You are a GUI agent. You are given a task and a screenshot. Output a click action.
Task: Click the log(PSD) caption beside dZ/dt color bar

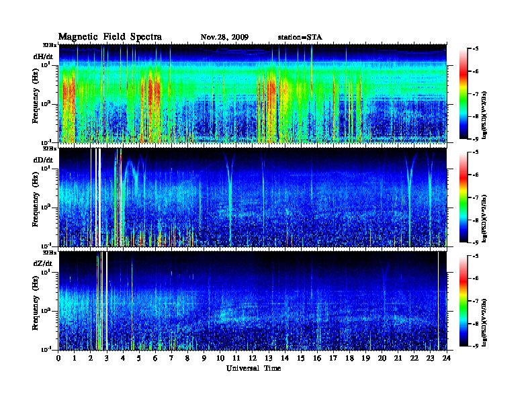click(x=485, y=322)
